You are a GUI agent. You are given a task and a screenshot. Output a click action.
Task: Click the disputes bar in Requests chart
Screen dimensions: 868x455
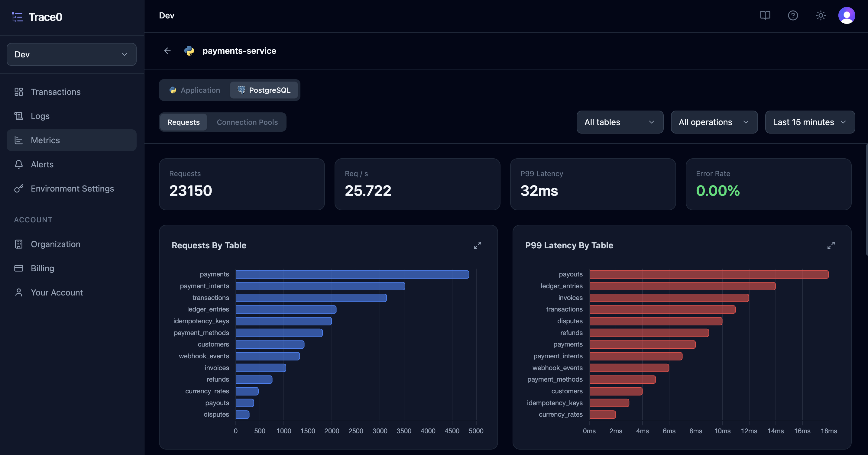pos(243,415)
